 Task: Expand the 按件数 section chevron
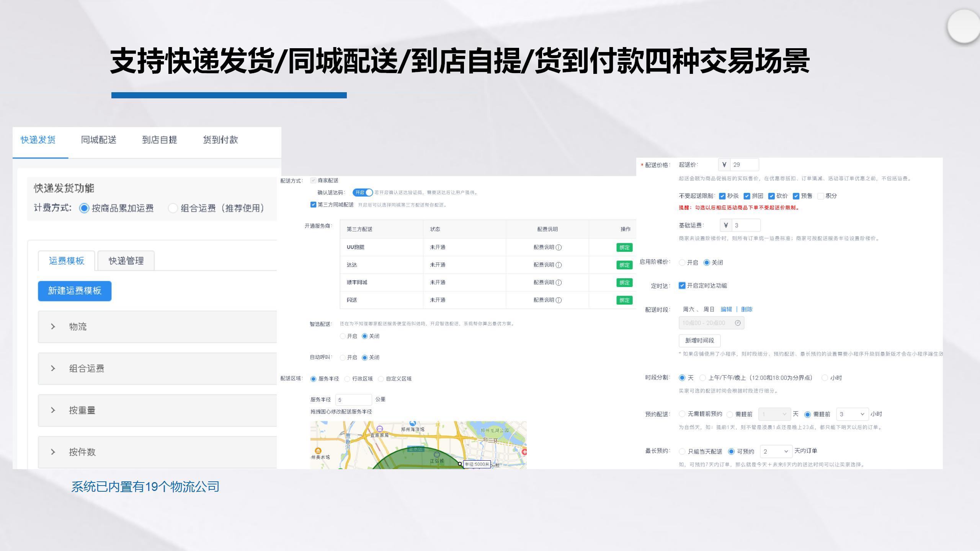(x=53, y=452)
